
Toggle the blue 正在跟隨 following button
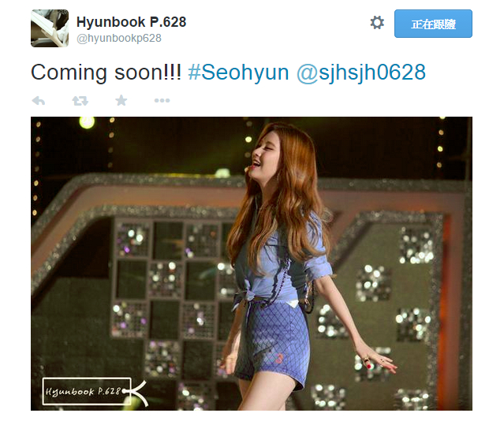(433, 24)
